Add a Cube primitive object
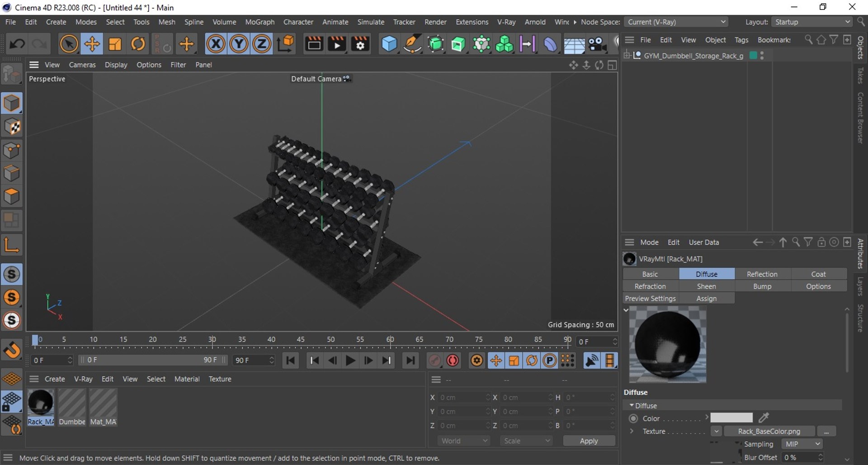 tap(389, 44)
